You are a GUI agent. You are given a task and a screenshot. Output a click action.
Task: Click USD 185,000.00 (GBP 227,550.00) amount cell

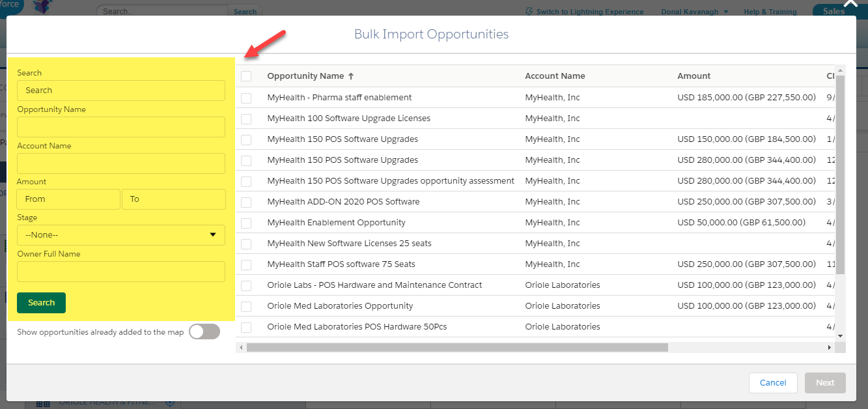tap(746, 98)
